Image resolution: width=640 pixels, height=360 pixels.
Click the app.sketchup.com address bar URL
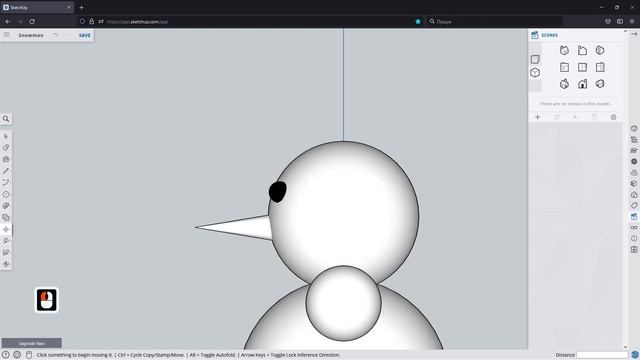click(x=137, y=22)
